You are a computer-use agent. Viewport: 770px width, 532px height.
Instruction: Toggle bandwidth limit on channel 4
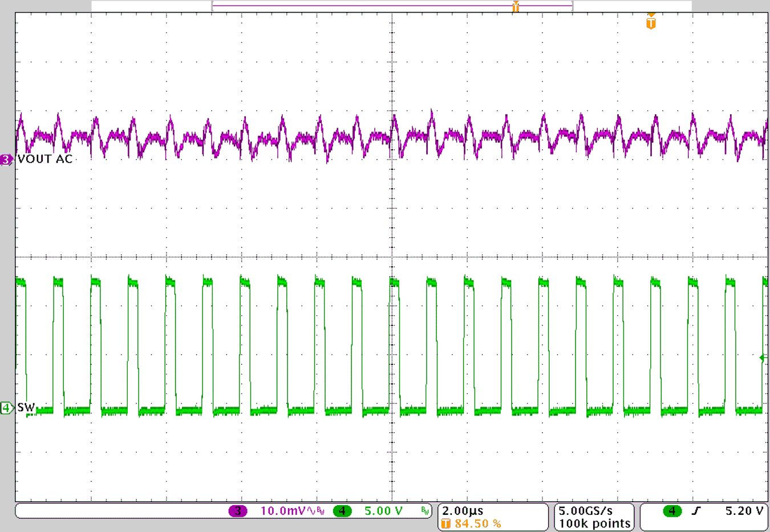[424, 511]
